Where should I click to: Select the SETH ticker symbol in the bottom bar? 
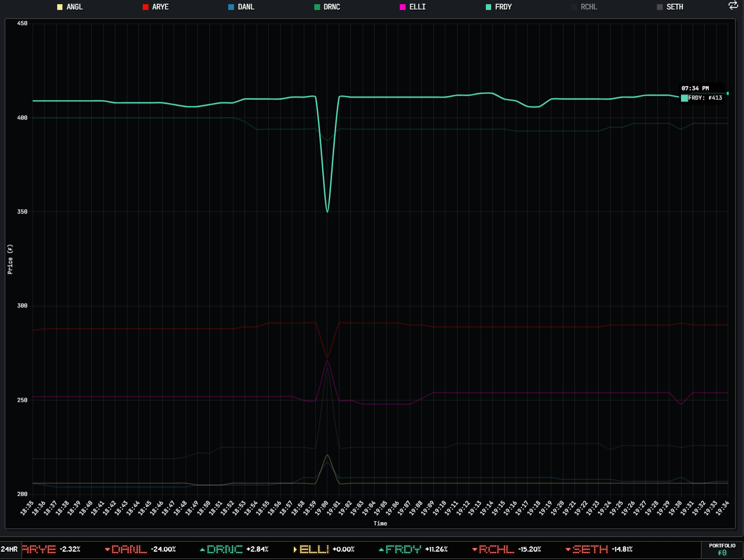coord(590,549)
